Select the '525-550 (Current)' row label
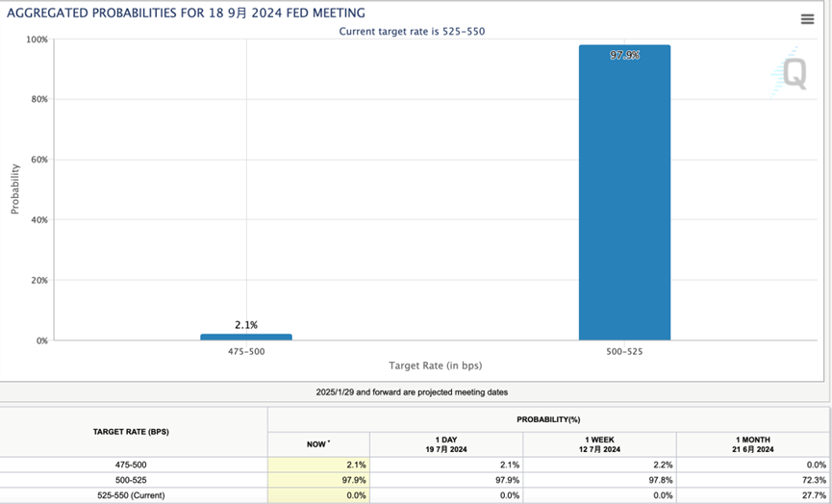Image resolution: width=832 pixels, height=504 pixels. [x=133, y=495]
